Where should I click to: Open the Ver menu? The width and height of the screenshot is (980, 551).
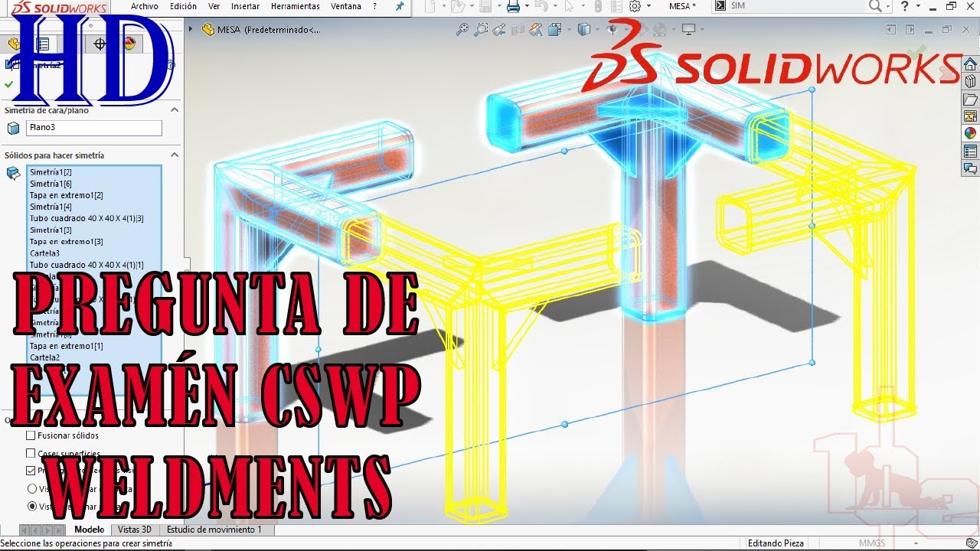pos(214,6)
